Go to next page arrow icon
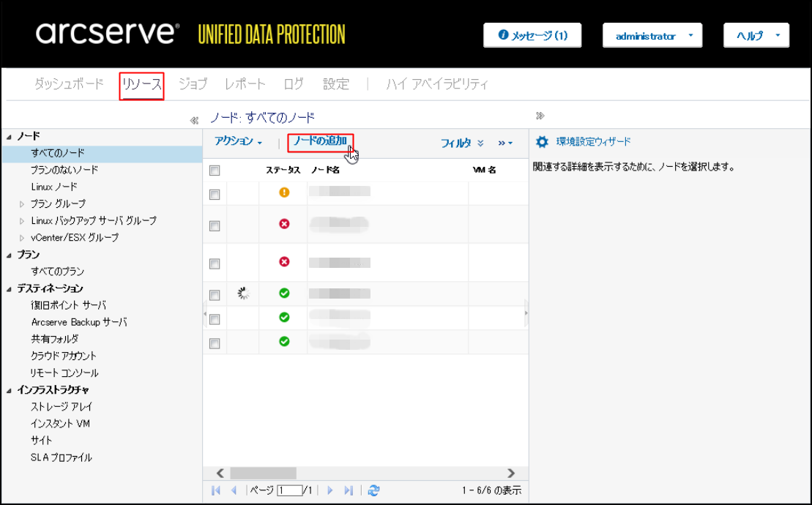The height and width of the screenshot is (505, 812). 330,490
